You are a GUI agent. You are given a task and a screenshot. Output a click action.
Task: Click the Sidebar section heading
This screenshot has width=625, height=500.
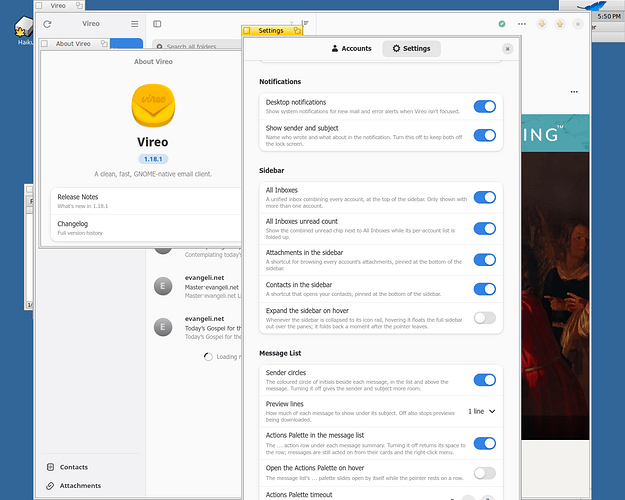271,170
